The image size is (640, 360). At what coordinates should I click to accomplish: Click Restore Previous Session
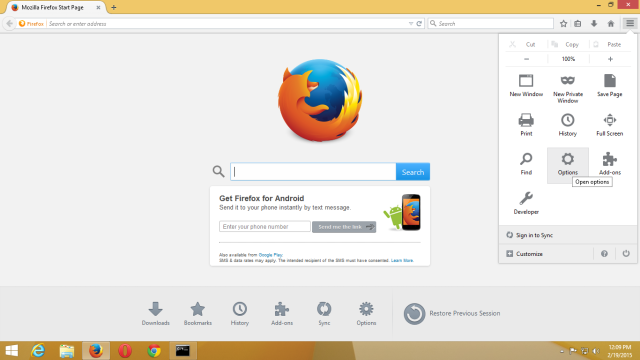click(x=451, y=313)
